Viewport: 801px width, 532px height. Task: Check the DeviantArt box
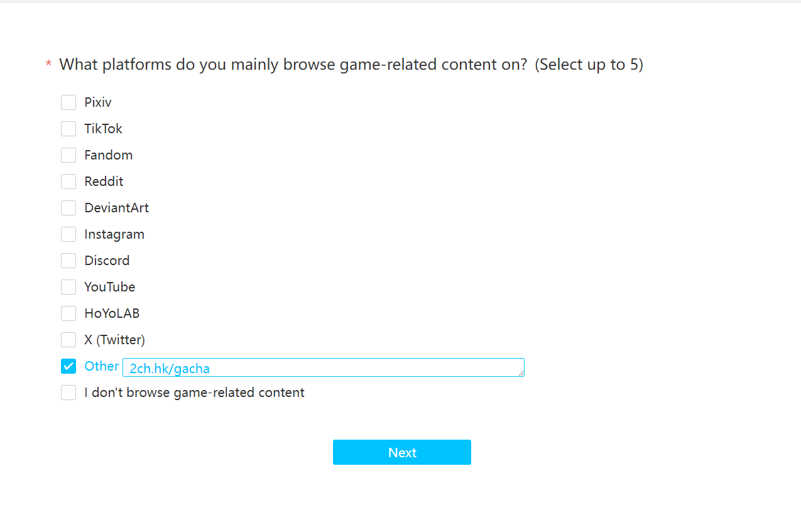[x=68, y=208]
